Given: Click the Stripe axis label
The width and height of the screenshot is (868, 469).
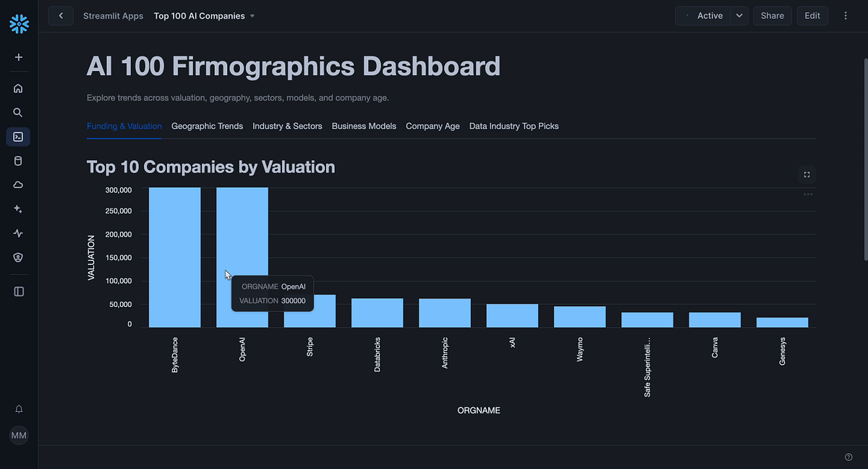Looking at the screenshot, I should coord(310,347).
